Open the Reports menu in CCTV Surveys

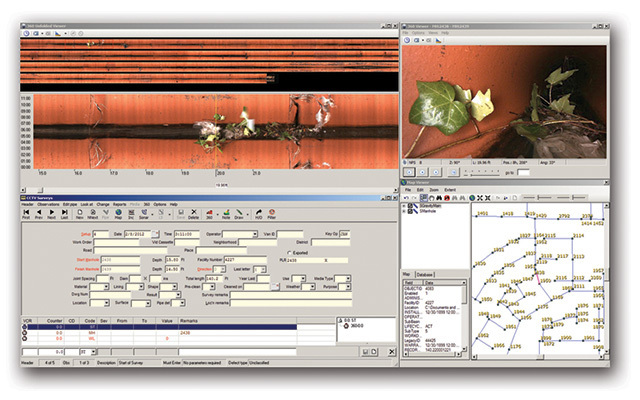coord(119,203)
